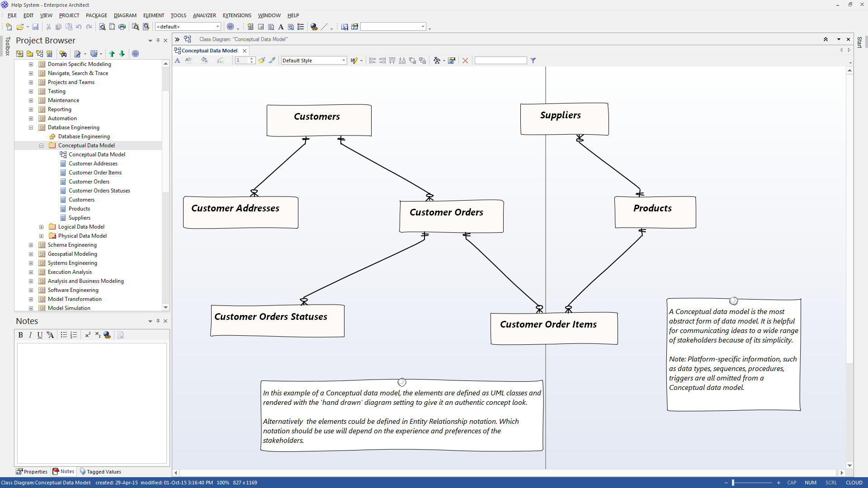The width and height of the screenshot is (868, 488).
Task: Move selection down with green arrow
Action: click(x=122, y=54)
